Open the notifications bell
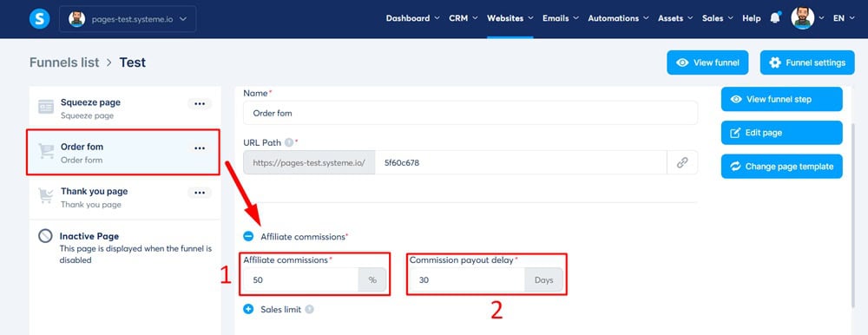 click(x=775, y=17)
